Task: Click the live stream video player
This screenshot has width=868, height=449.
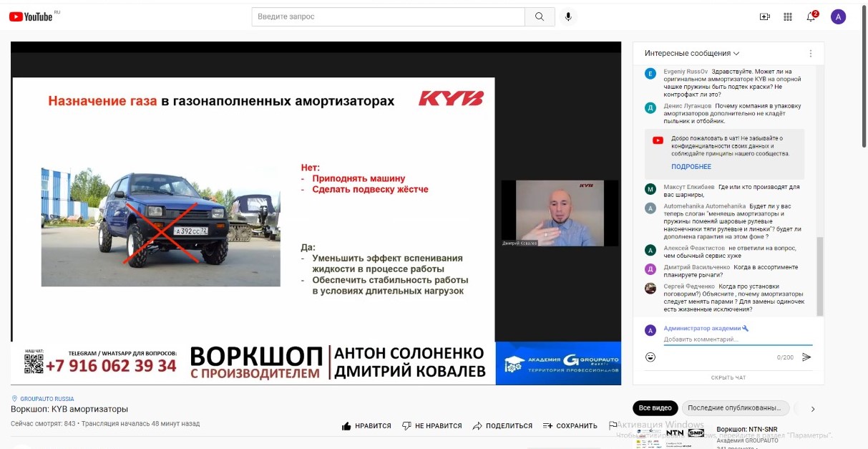Action: pos(316,213)
